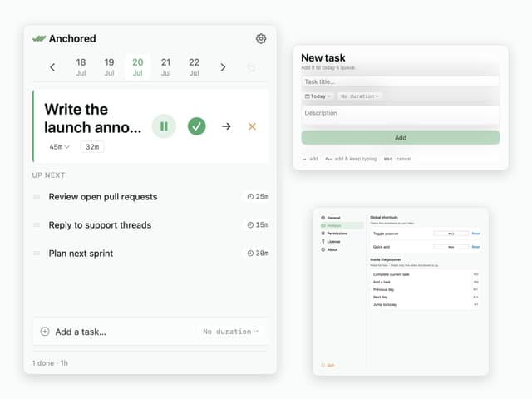Grab the drag handle for Review open pull requests
The height and width of the screenshot is (399, 532).
tap(37, 196)
